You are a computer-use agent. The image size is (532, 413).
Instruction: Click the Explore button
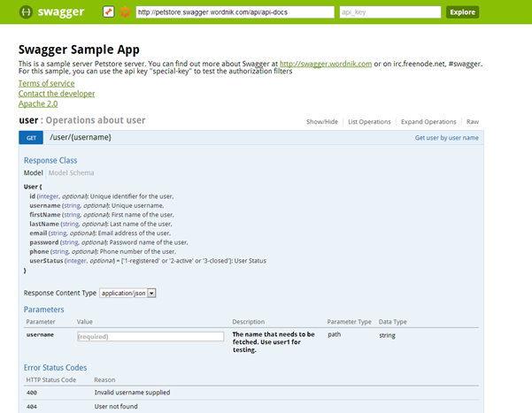point(462,12)
